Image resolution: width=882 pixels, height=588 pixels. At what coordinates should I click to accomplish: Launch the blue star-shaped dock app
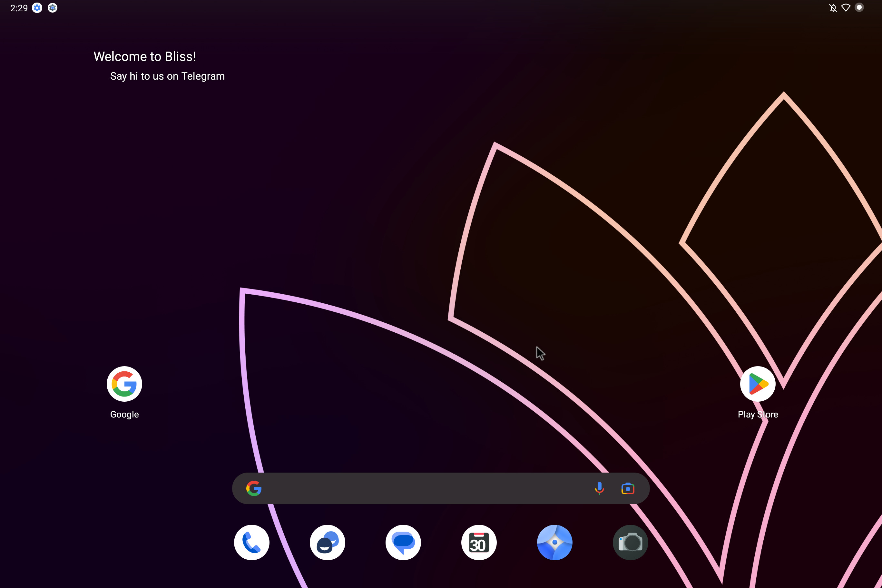coord(554,542)
